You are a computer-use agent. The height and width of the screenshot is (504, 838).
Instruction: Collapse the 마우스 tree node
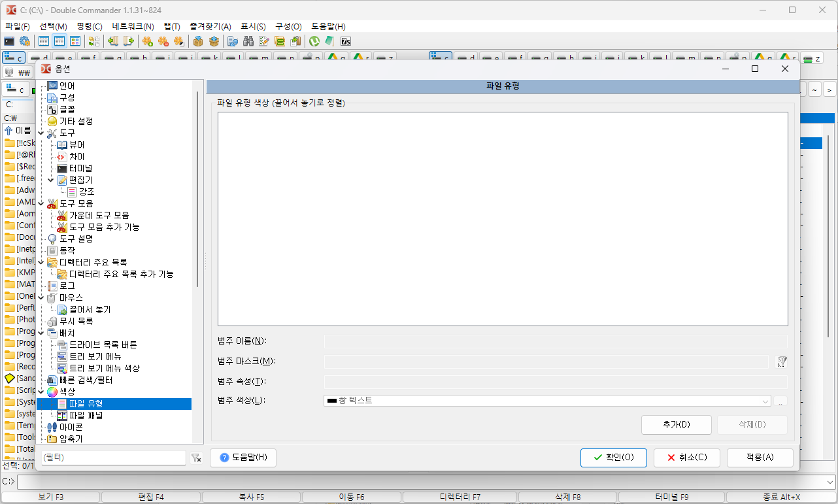pos(41,297)
